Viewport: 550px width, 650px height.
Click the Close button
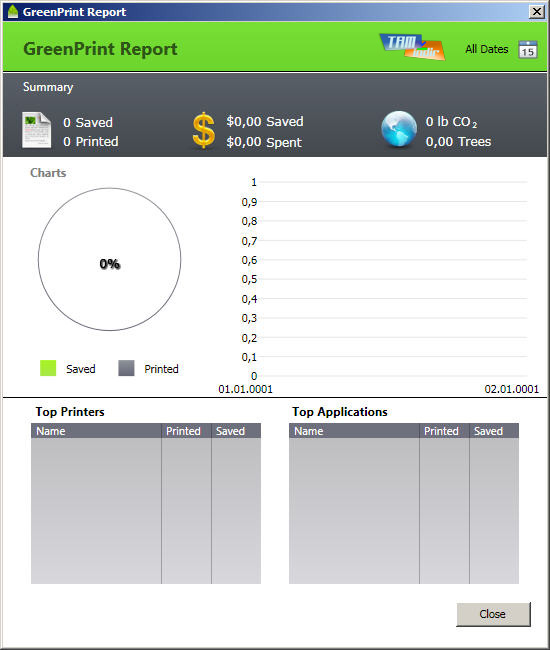coord(493,614)
